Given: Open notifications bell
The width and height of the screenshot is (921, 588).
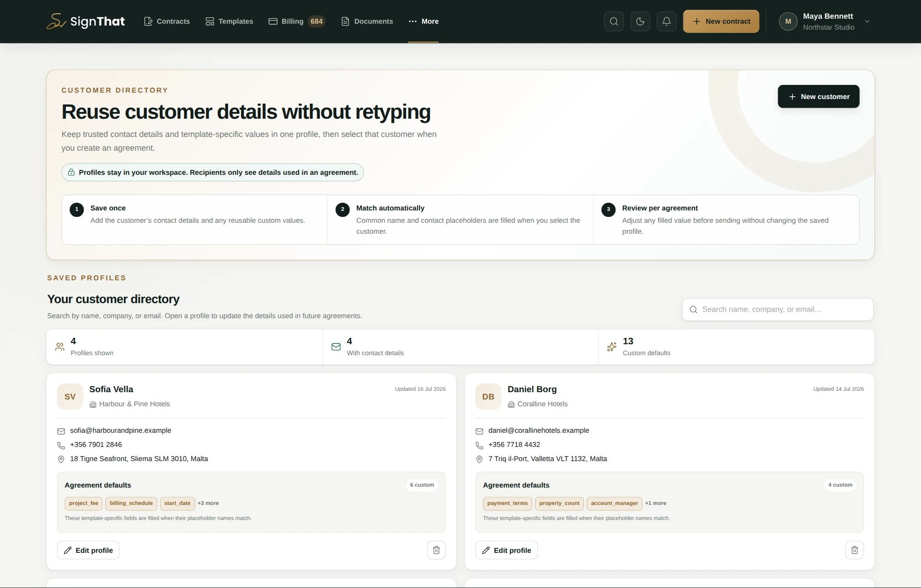Looking at the screenshot, I should (667, 21).
